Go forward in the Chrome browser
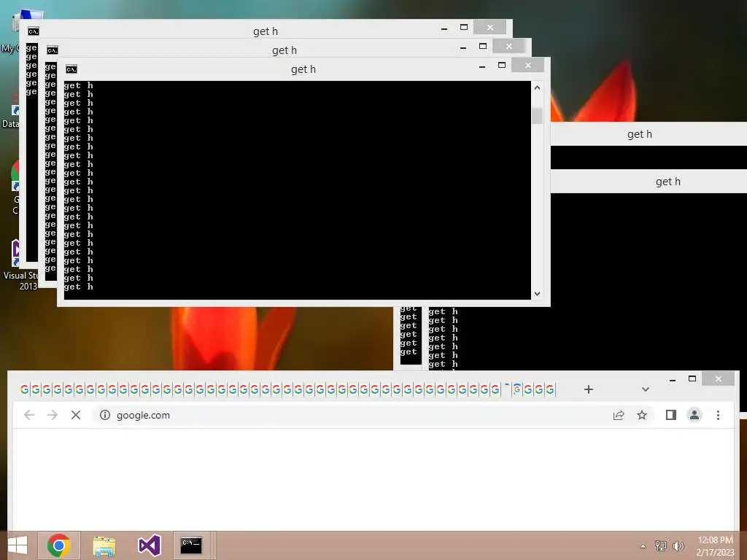Image resolution: width=747 pixels, height=560 pixels. tap(53, 415)
